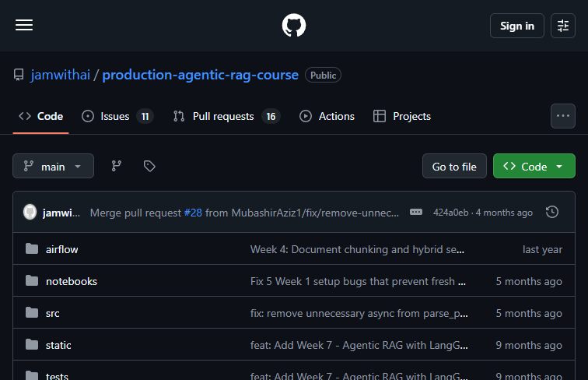
Task: Switch to the Code tab
Action: 41,116
